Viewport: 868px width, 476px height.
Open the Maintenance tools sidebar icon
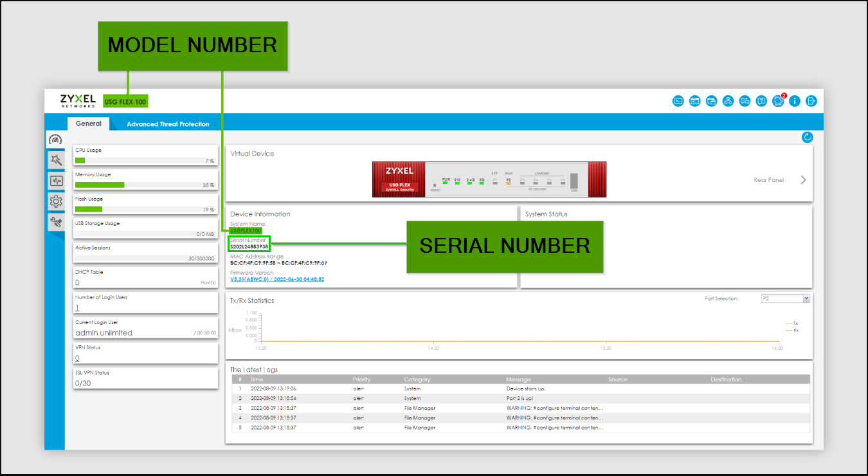(55, 222)
